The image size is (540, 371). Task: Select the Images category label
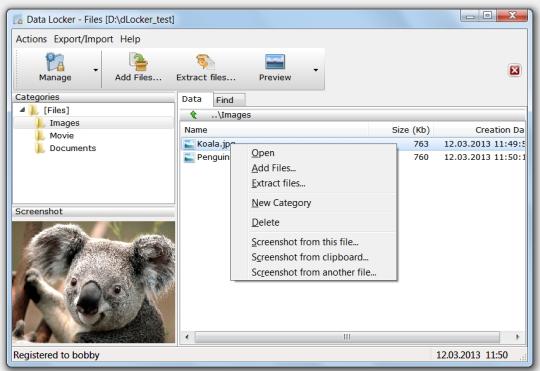pos(64,123)
